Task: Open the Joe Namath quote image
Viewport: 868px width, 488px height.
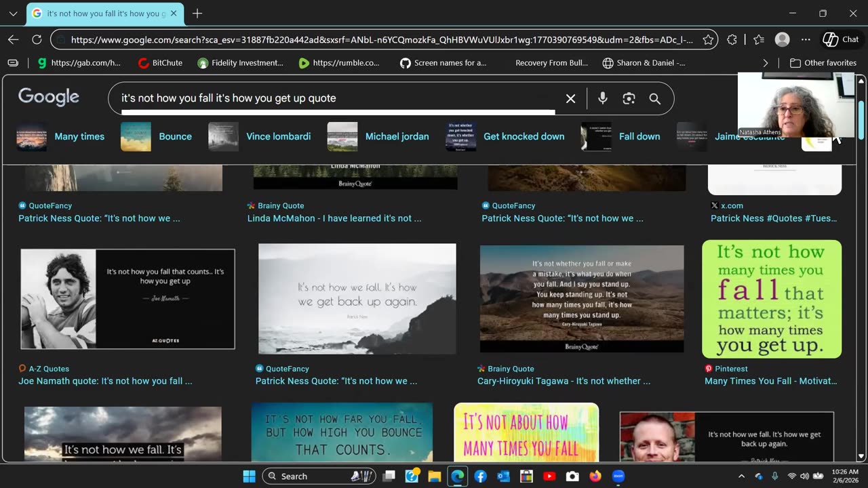Action: pos(127,299)
